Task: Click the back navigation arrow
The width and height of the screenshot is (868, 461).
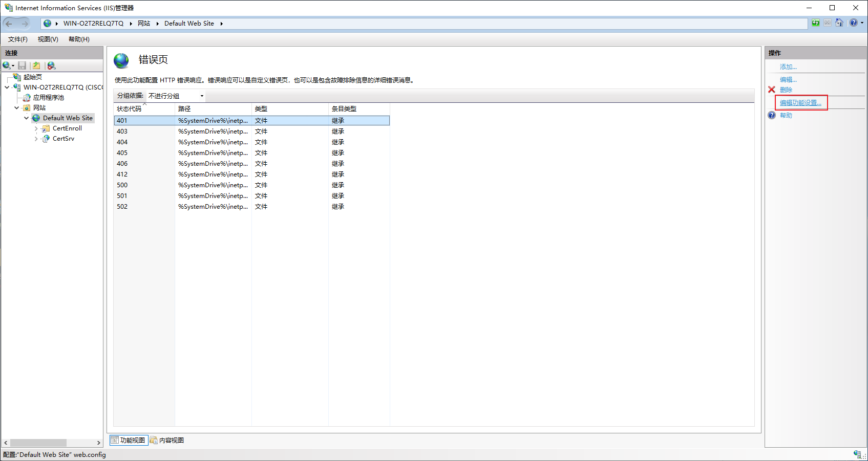Action: (x=9, y=24)
